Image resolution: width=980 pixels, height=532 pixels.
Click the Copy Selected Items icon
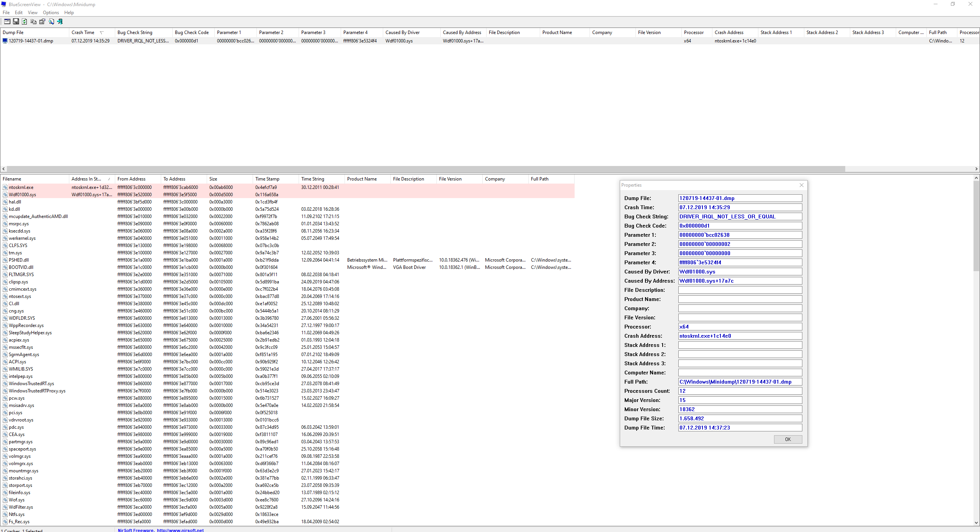point(33,21)
